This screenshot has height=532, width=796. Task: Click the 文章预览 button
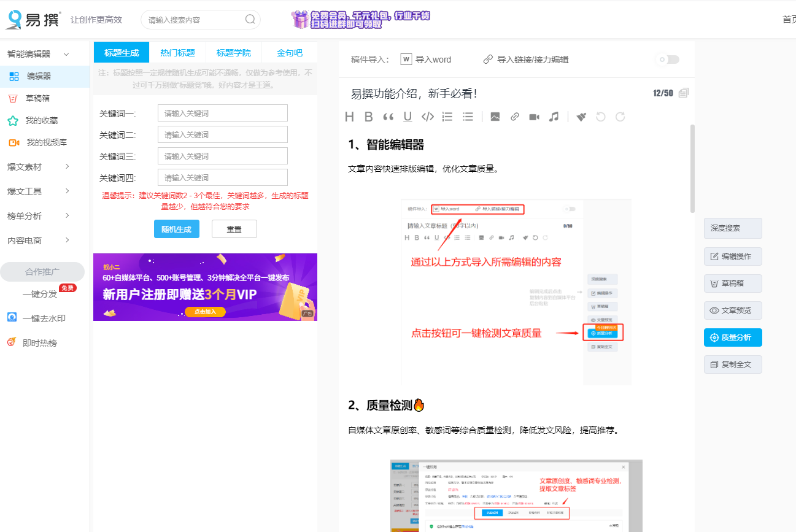pos(733,310)
